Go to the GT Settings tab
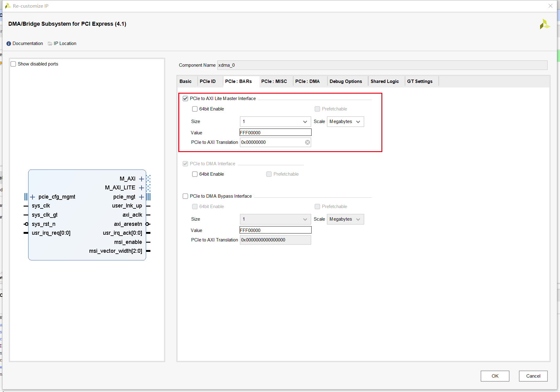The height and width of the screenshot is (392, 560). pyautogui.click(x=419, y=81)
